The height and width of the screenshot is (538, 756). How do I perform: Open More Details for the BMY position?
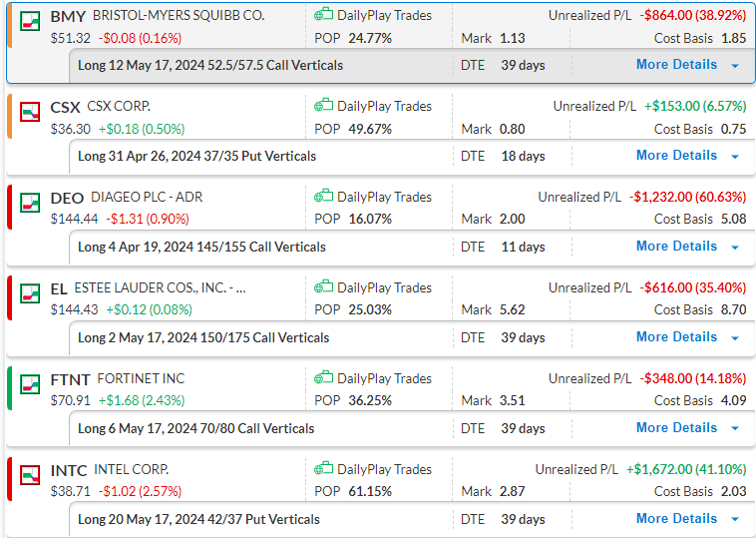(x=676, y=65)
